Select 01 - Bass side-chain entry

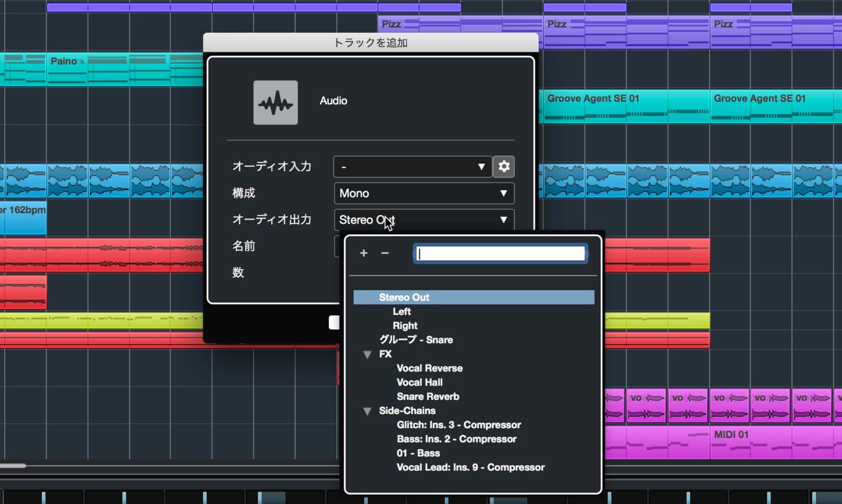click(x=418, y=453)
